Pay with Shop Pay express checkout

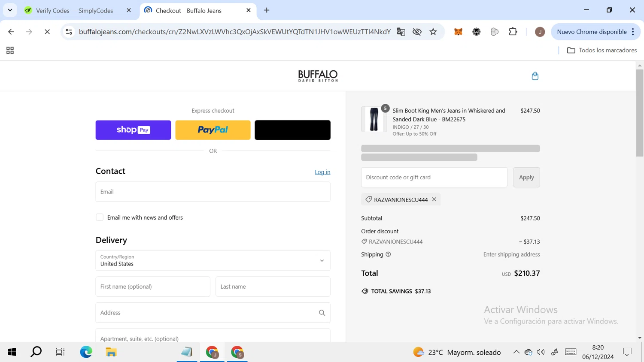coord(133,130)
